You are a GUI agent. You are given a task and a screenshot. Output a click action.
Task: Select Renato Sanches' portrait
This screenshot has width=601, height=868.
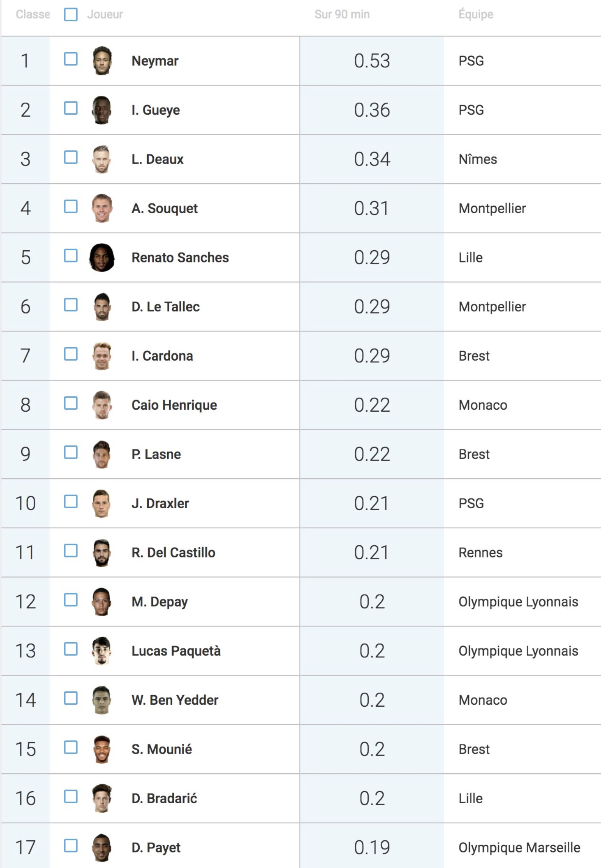pos(102,258)
